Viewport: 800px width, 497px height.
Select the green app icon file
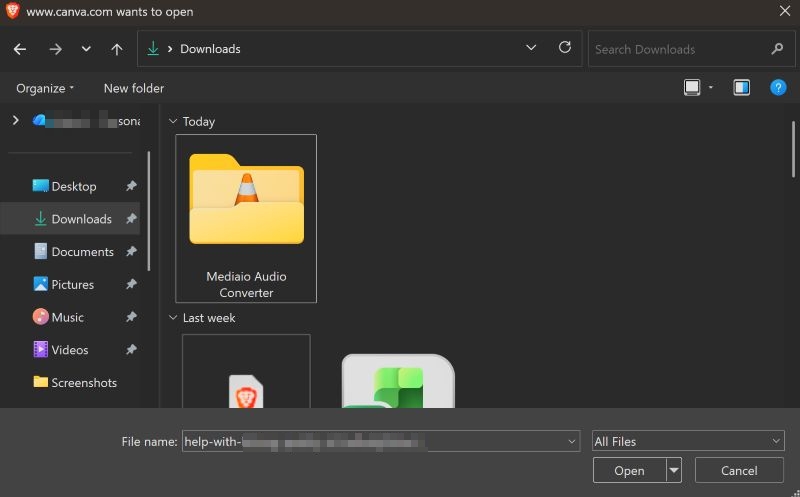pyautogui.click(x=398, y=381)
